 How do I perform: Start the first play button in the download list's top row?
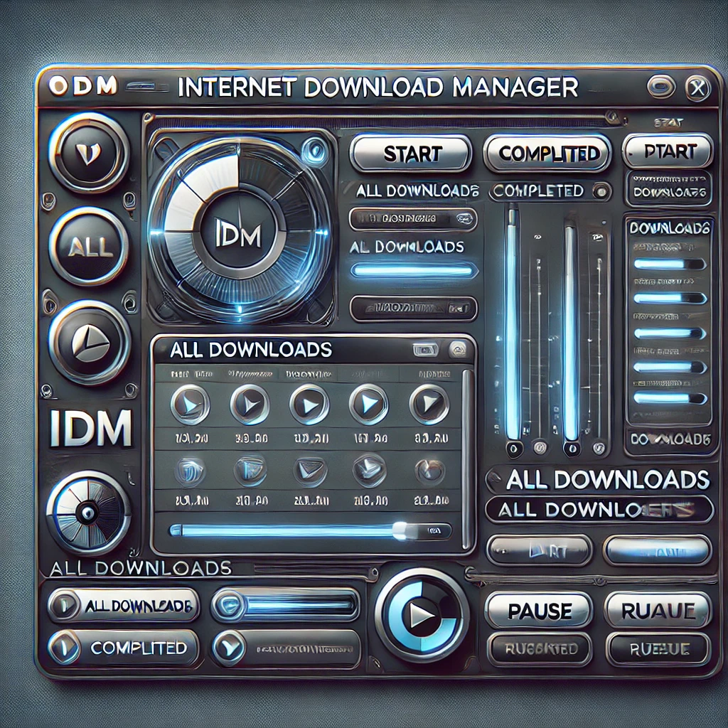pyautogui.click(x=190, y=405)
